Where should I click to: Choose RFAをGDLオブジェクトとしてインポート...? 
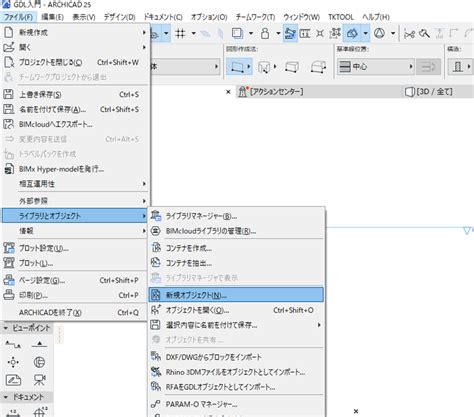click(236, 387)
